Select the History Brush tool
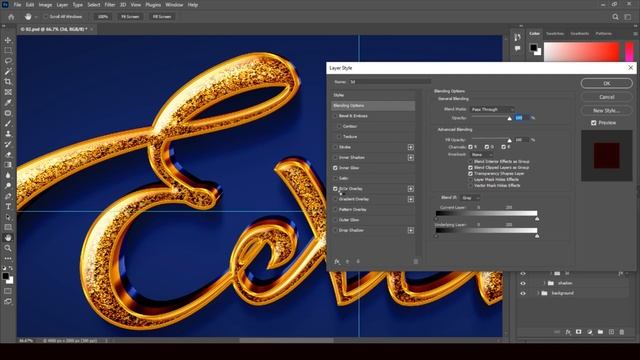The height and width of the screenshot is (360, 640). 8,144
